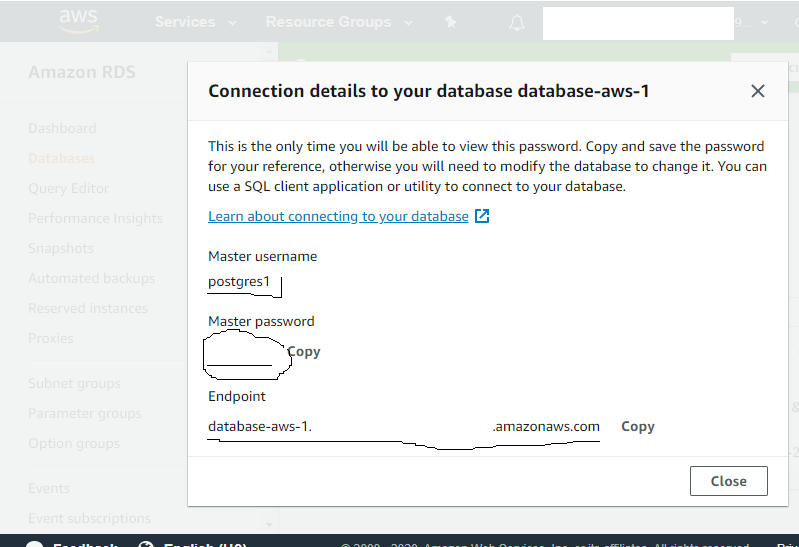Copy the endpoint address
The height and width of the screenshot is (547, 799).
(x=637, y=426)
